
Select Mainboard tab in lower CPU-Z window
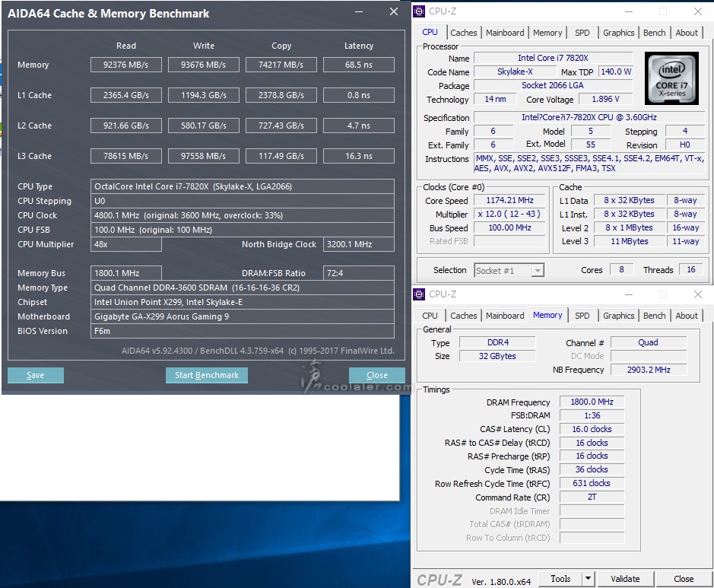pyautogui.click(x=505, y=316)
